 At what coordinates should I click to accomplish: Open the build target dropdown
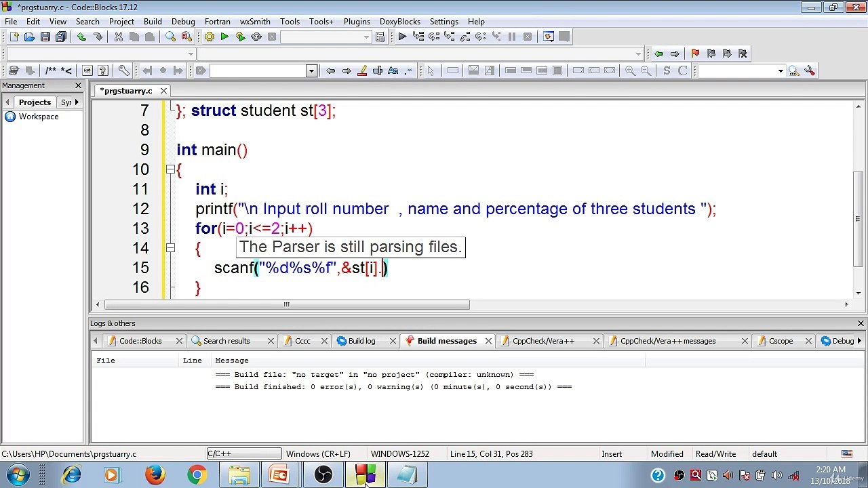point(367,37)
